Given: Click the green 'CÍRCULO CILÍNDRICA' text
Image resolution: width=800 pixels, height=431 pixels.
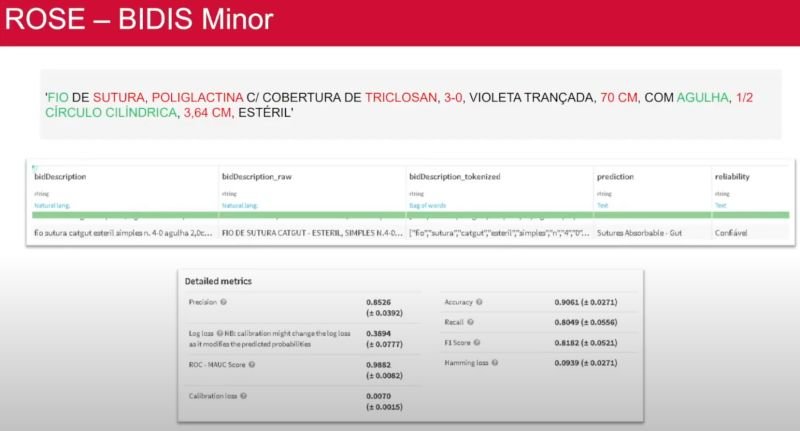Looking at the screenshot, I should click(111, 112).
